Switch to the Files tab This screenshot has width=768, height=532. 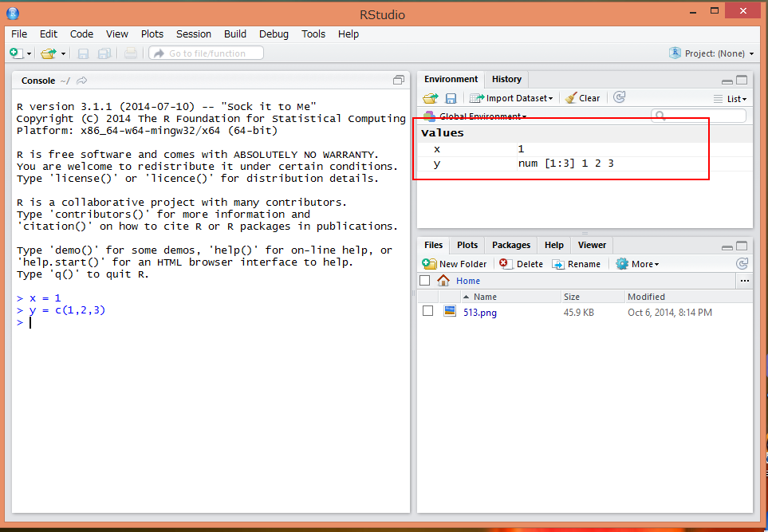click(x=434, y=245)
